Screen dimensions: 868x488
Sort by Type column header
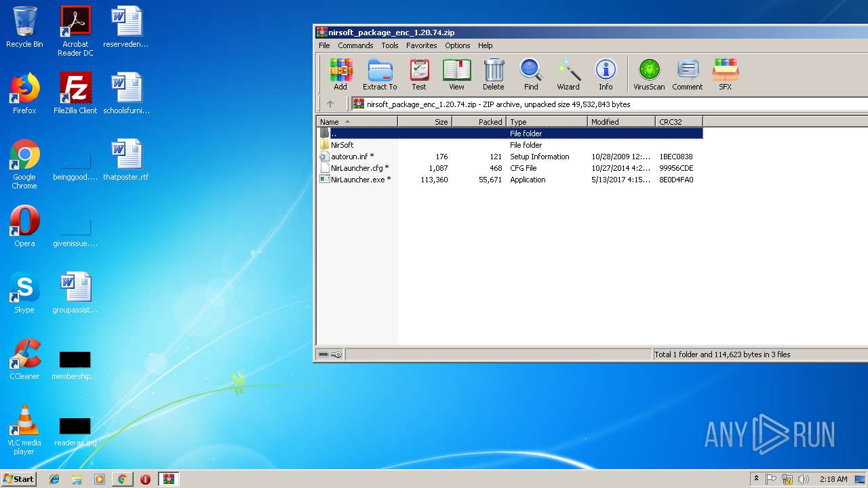(547, 122)
